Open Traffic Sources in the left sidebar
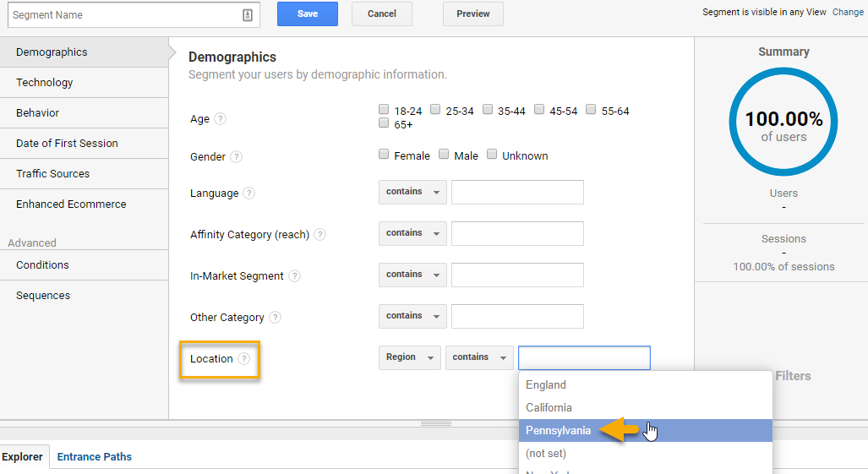Image resolution: width=868 pixels, height=474 pixels. coord(52,174)
